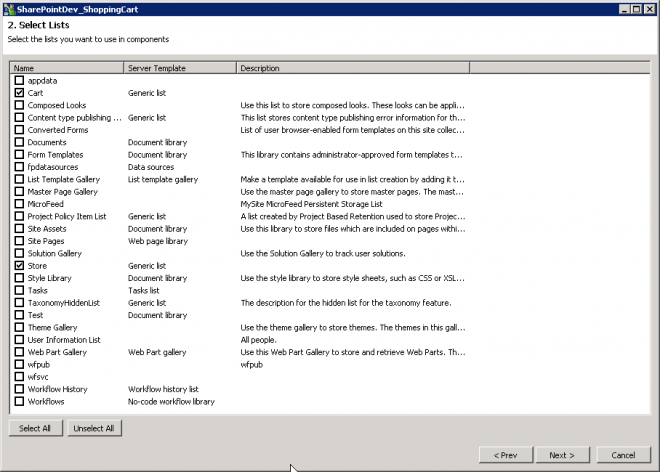Click the 'List template gallery' template cell
Viewport: 660px width, 472px height.
[x=163, y=179]
